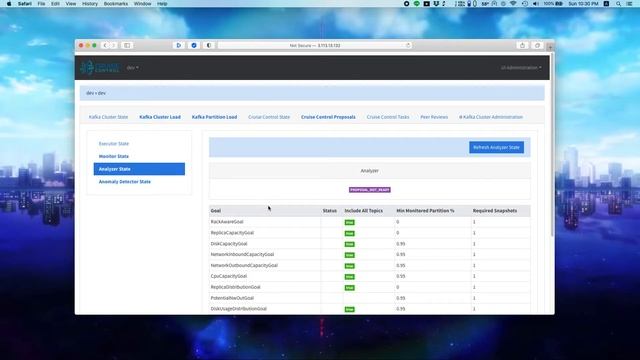
Task: Click the Include All Topics column header
Action: tap(364, 211)
